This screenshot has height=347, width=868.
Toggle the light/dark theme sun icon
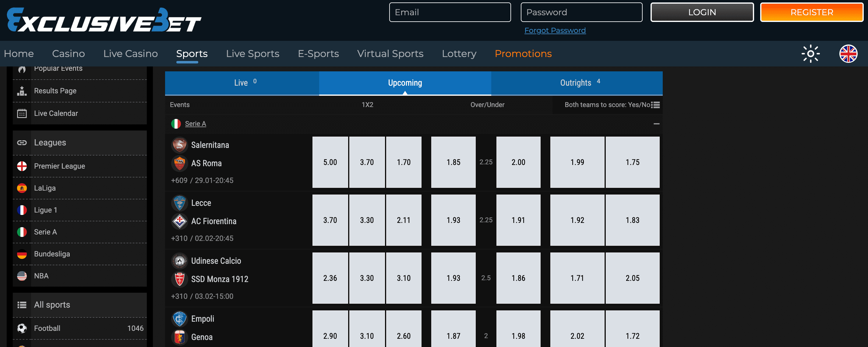tap(810, 54)
